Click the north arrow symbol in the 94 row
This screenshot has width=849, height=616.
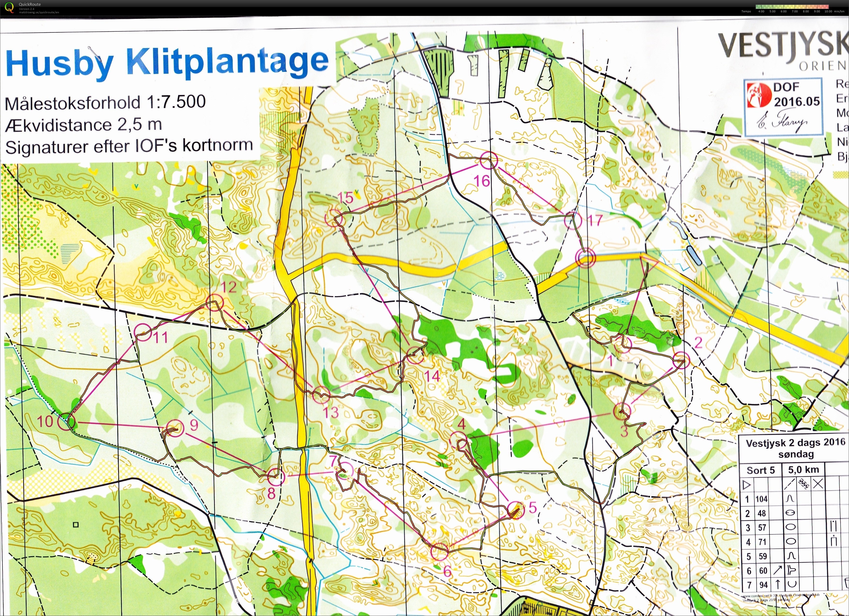point(778,585)
